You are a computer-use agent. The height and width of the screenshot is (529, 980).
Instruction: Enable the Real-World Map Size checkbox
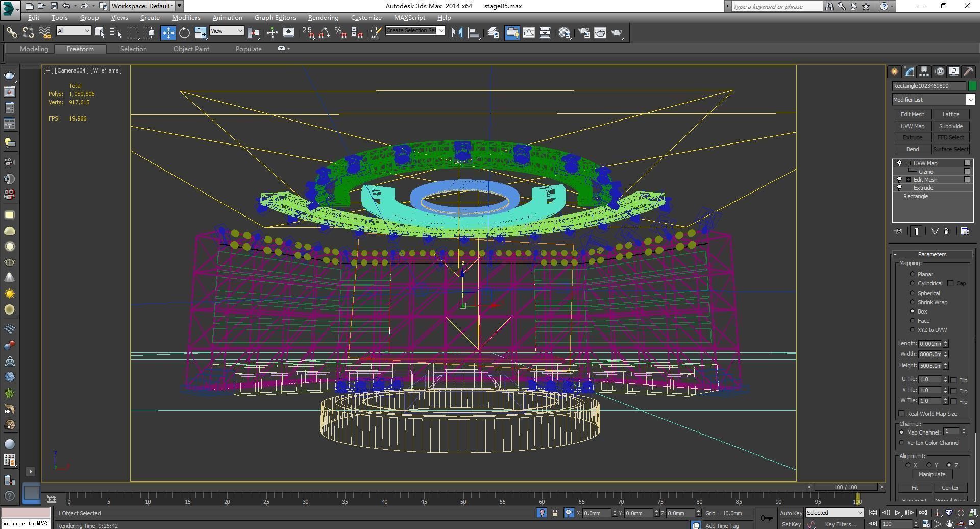coord(901,414)
